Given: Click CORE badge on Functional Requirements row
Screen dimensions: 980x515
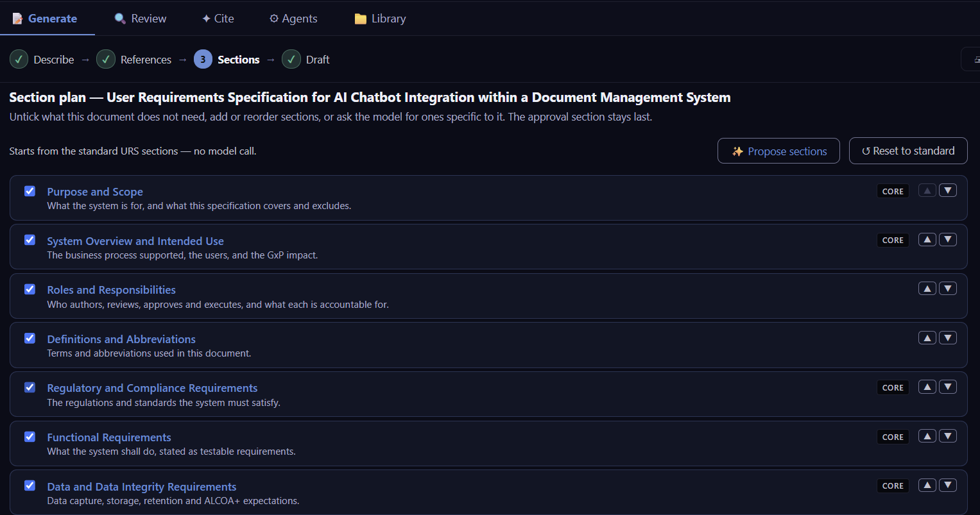Looking at the screenshot, I should (x=893, y=437).
